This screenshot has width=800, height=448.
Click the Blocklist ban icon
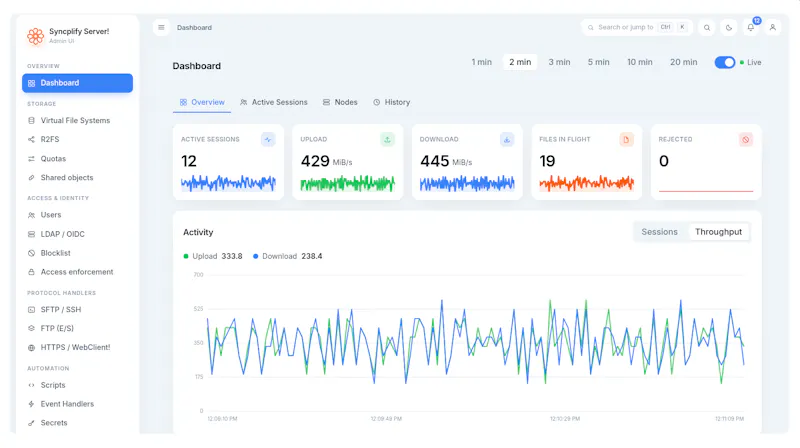click(31, 253)
